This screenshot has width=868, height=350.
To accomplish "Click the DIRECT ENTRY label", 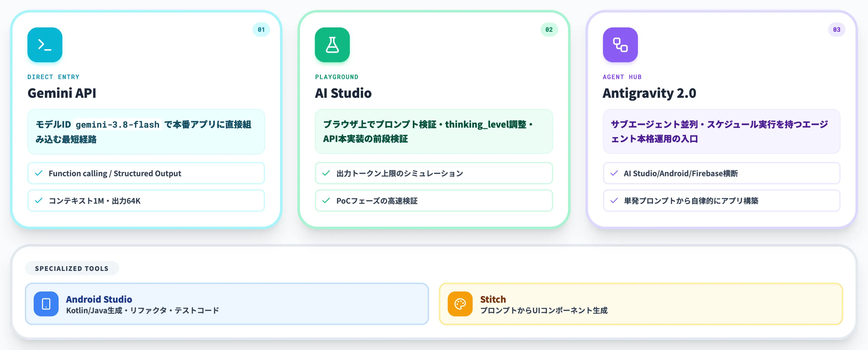I will (53, 77).
